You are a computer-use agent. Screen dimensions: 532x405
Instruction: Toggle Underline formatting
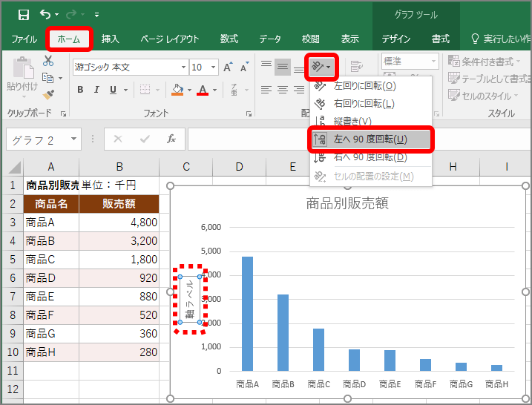(113, 90)
